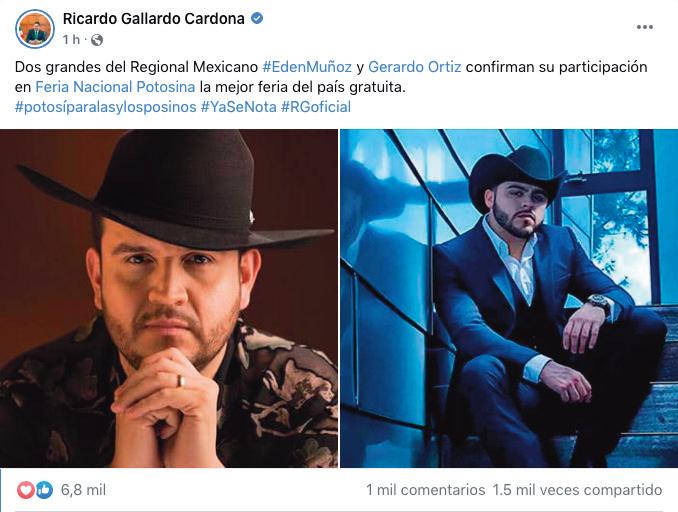The width and height of the screenshot is (678, 512).
Task: Click the post caption text body
Action: coord(331,87)
